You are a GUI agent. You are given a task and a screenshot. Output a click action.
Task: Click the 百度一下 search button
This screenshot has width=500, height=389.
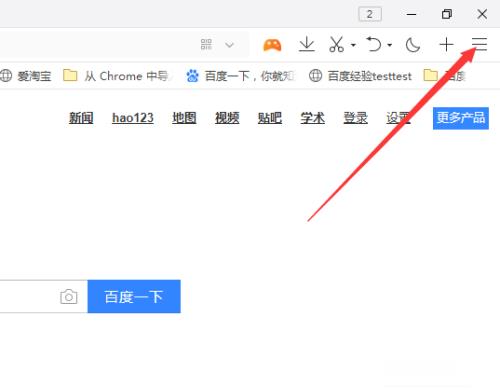point(134,296)
